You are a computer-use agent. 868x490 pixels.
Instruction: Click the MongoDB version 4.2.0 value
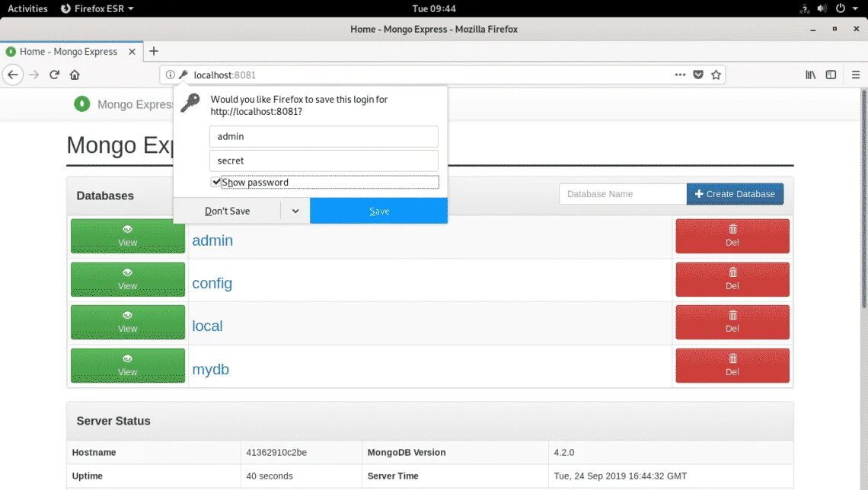click(564, 453)
